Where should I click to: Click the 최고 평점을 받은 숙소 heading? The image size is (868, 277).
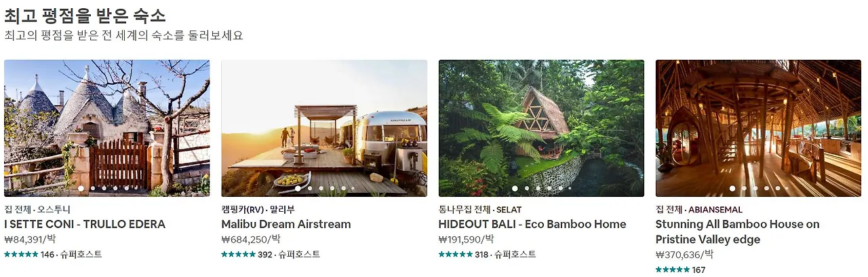[x=85, y=16]
